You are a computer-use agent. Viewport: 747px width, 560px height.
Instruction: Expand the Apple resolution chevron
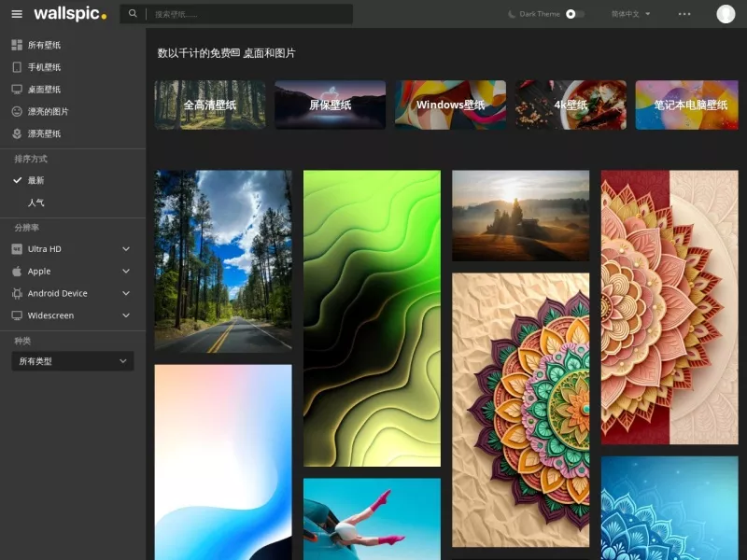(126, 271)
